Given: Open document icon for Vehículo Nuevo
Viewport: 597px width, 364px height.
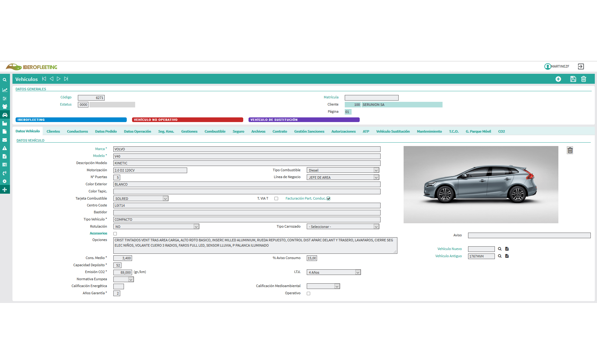Looking at the screenshot, I should point(507,249).
